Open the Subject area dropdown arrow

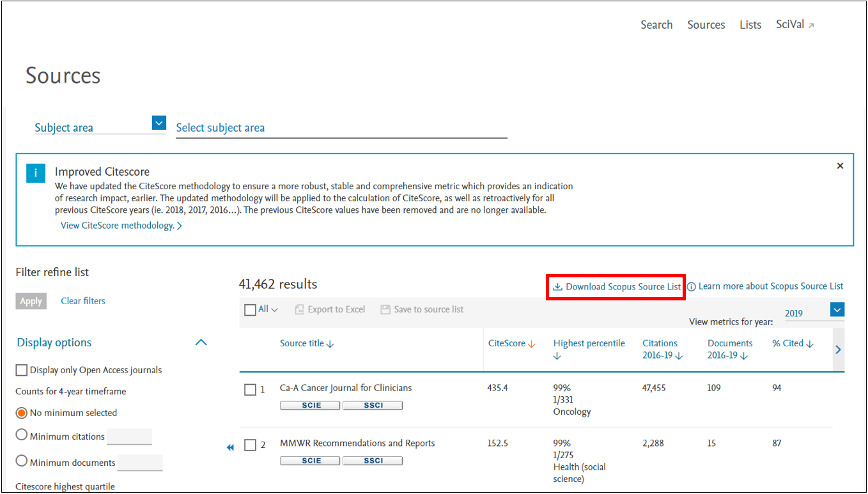coord(159,123)
